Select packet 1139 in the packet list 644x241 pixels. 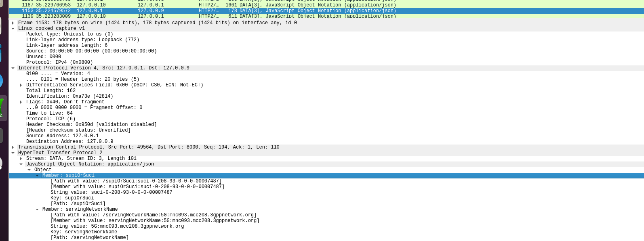click(326, 17)
